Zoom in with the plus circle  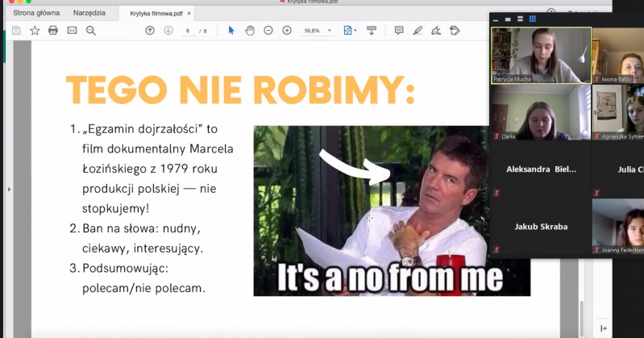[287, 31]
